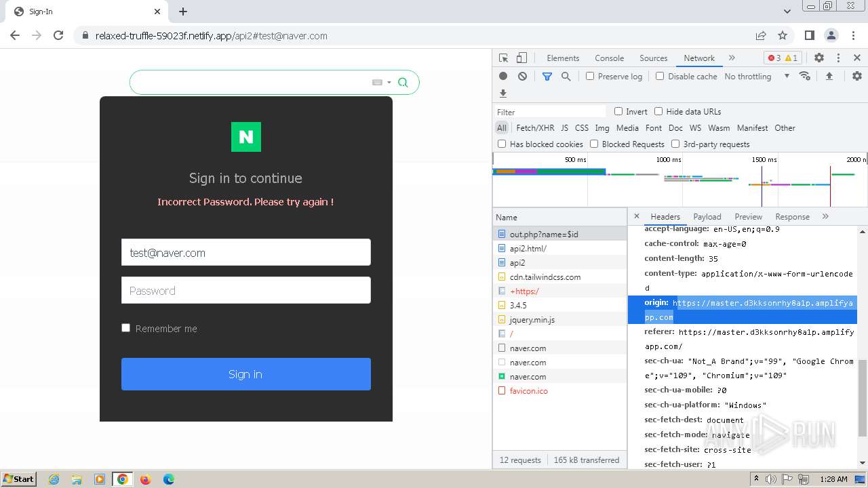Stop recording network log

click(x=503, y=77)
